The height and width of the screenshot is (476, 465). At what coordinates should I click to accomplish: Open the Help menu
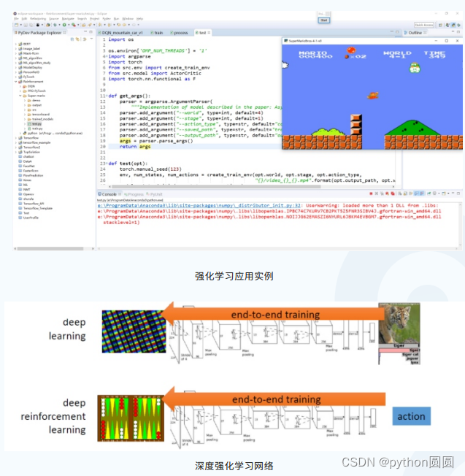tap(139, 19)
